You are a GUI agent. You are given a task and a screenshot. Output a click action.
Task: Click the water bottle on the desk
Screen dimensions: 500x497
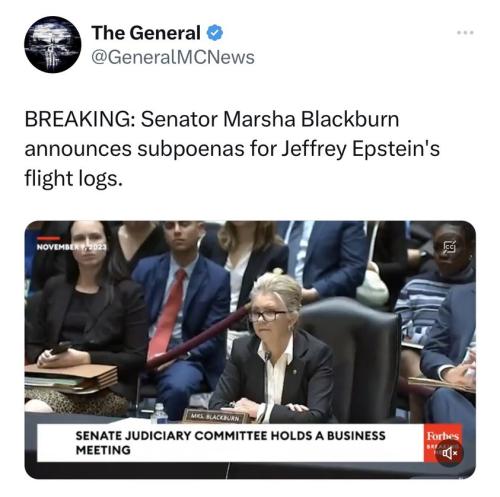(x=159, y=414)
